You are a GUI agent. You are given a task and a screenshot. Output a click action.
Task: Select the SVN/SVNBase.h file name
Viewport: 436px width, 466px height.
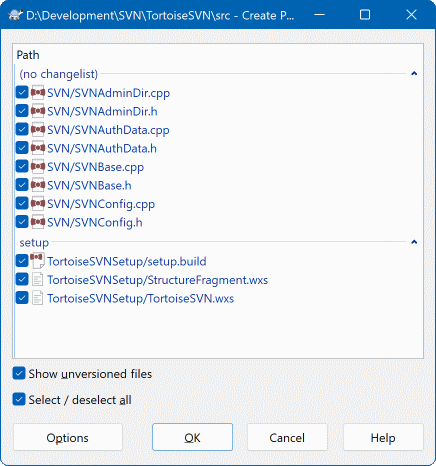click(89, 185)
